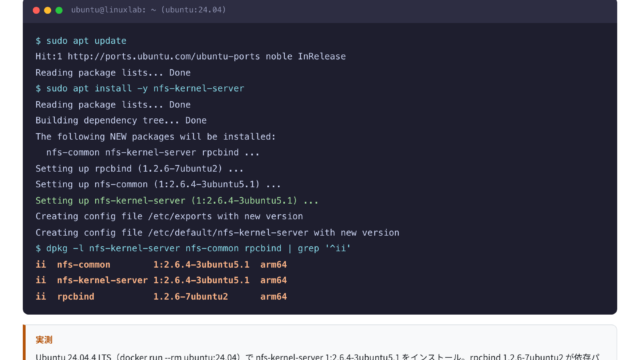Click 'Creating config file /etc/exports with new version' line

click(x=169, y=216)
